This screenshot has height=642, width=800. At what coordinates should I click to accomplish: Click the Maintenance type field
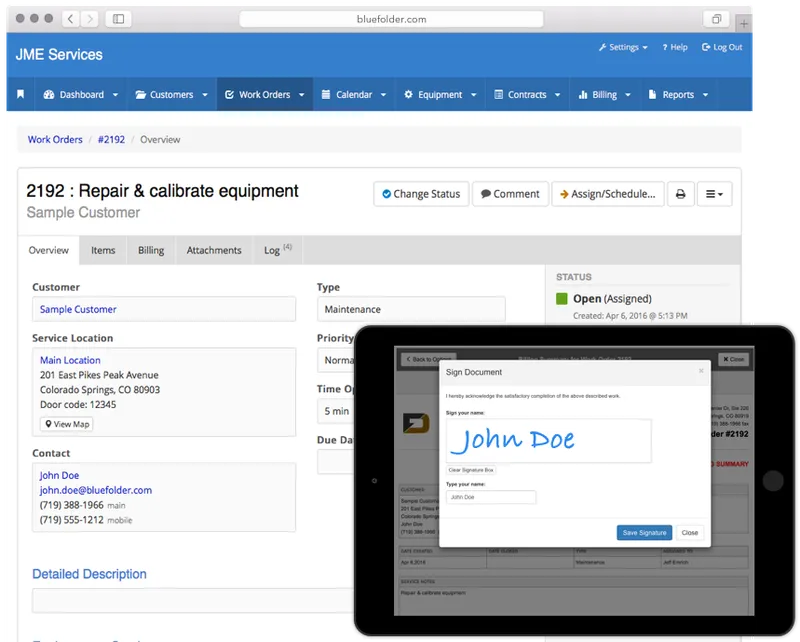pos(411,309)
